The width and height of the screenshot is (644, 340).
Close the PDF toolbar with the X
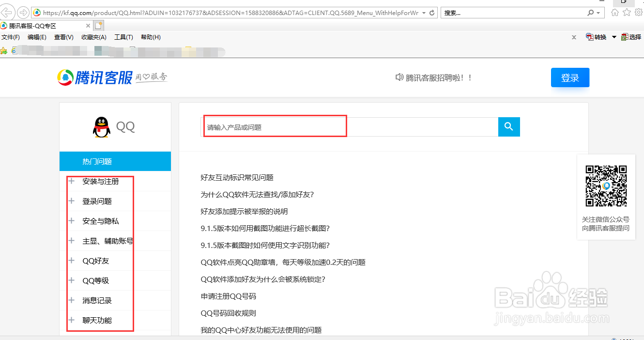574,37
